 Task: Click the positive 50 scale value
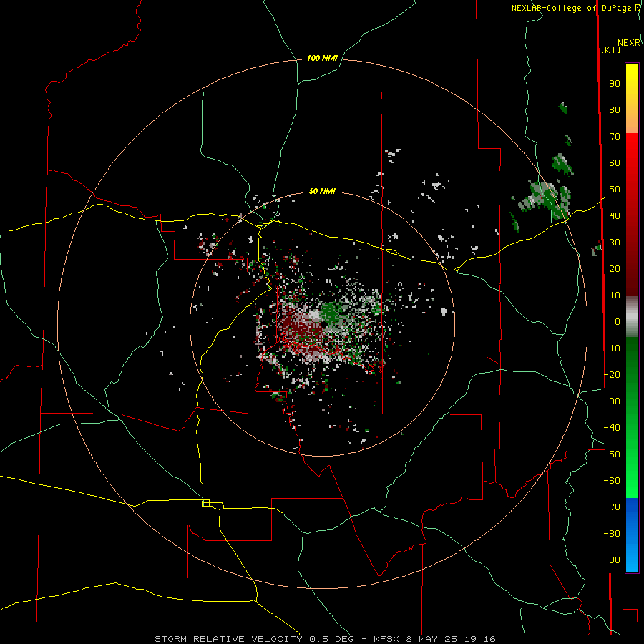(615, 190)
